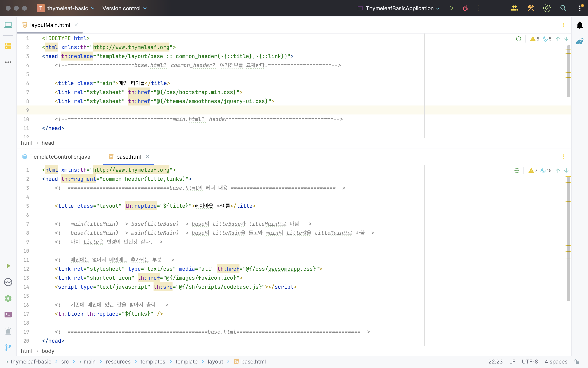This screenshot has width=588, height=368.
Task: Click templates breadcrumb in navigation bar
Action: coord(153,362)
